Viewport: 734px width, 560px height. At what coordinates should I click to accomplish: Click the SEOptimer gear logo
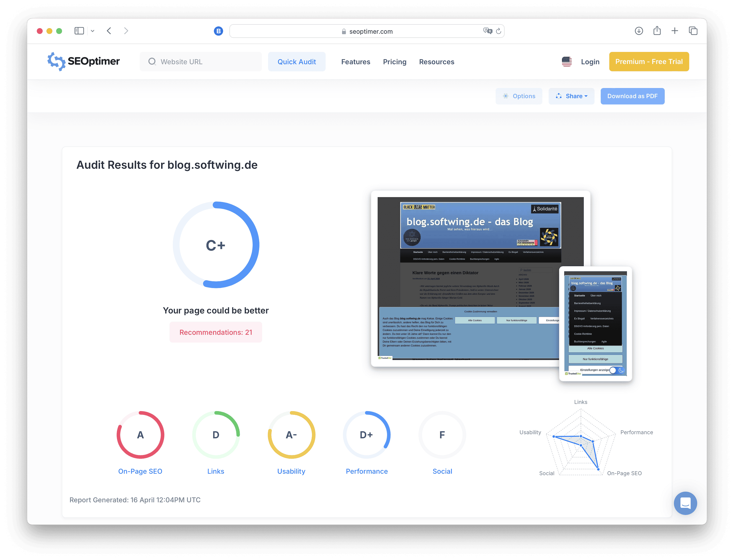point(56,61)
